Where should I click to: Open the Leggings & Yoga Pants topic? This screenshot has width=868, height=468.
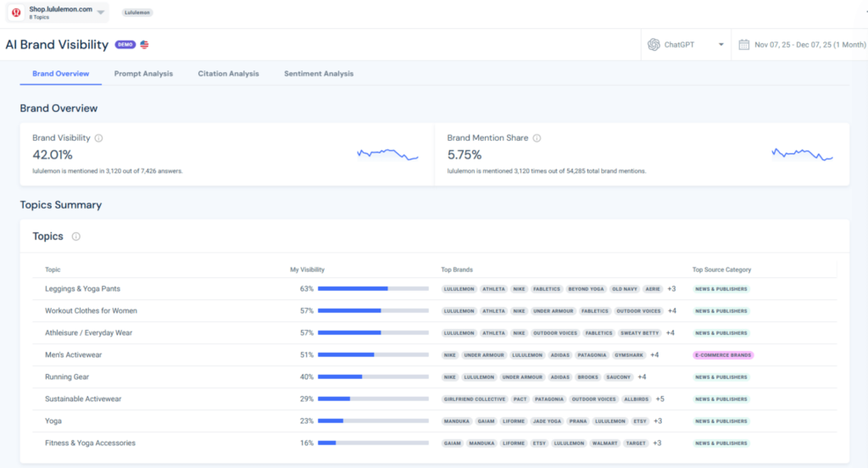(x=82, y=289)
